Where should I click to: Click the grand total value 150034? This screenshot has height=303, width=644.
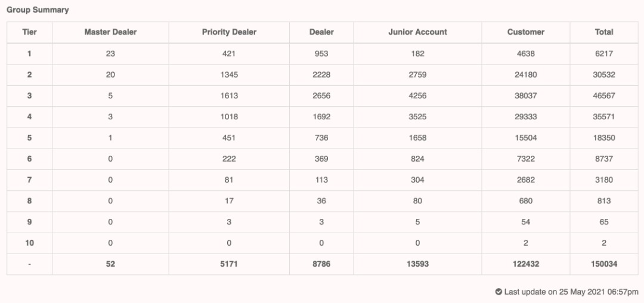[604, 264]
